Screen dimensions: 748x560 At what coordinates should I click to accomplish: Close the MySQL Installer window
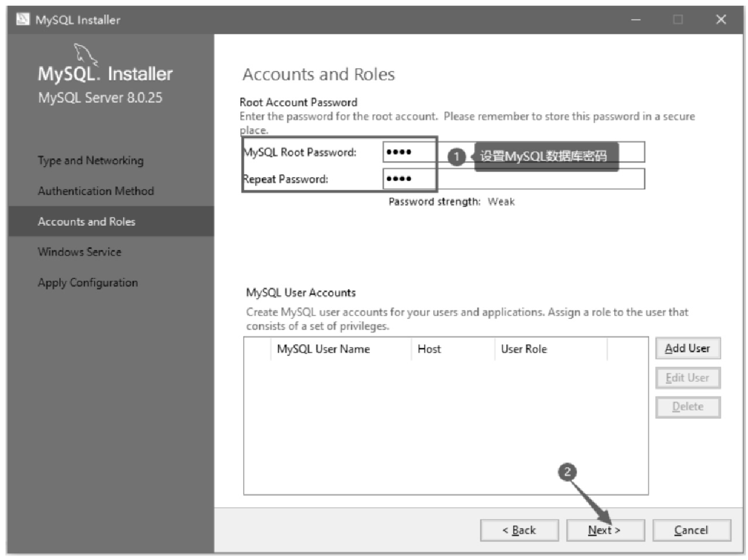click(721, 20)
